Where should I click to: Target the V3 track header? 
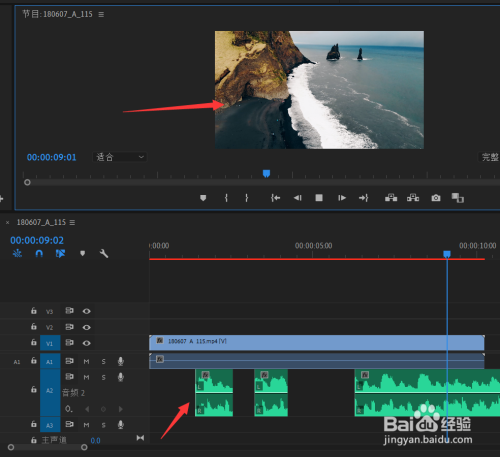[x=49, y=312]
